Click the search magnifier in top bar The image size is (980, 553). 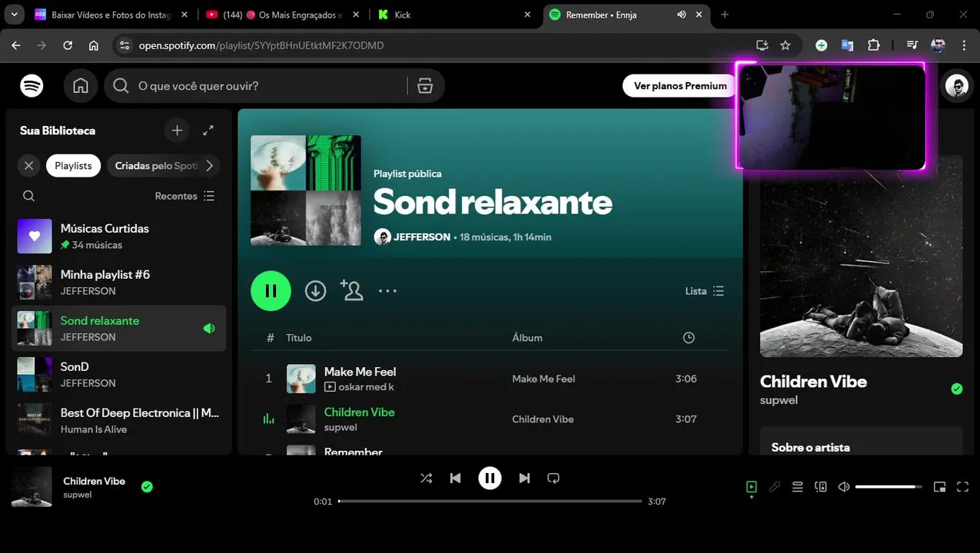pyautogui.click(x=121, y=86)
